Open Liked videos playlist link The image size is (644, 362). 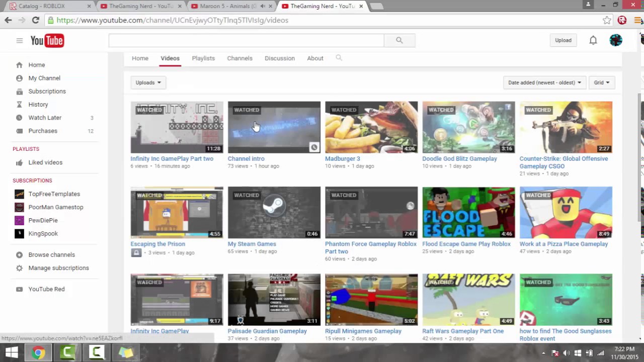tap(45, 162)
